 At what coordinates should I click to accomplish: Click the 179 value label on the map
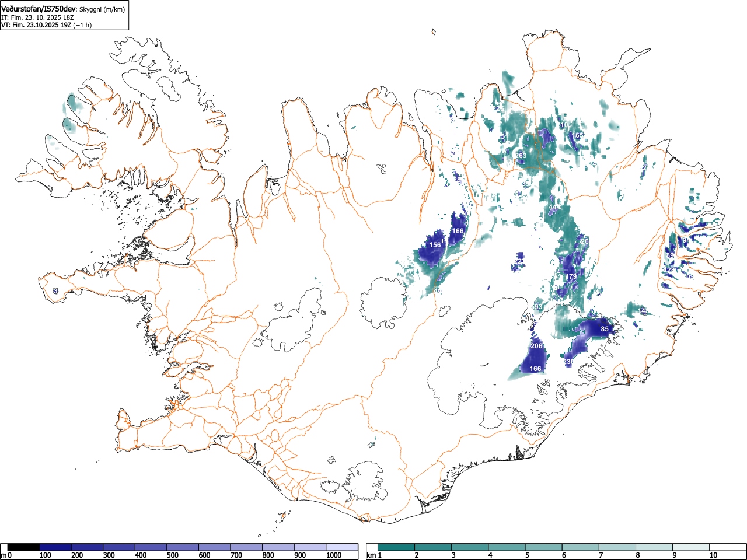571,276
